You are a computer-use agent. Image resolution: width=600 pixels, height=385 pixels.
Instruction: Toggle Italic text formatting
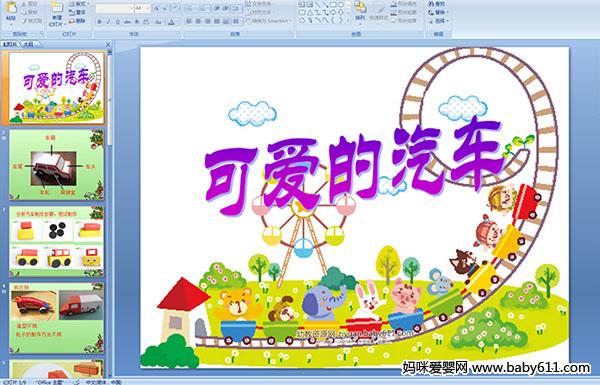pos(109,22)
